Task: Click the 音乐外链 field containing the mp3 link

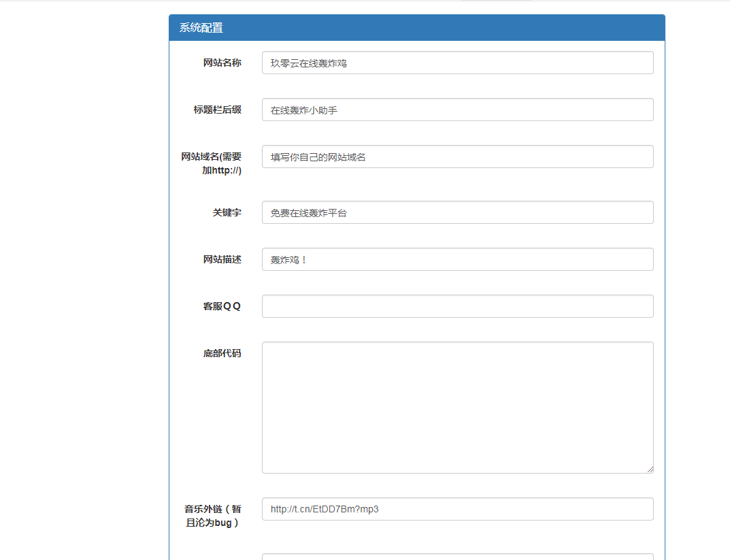Action: pyautogui.click(x=457, y=509)
